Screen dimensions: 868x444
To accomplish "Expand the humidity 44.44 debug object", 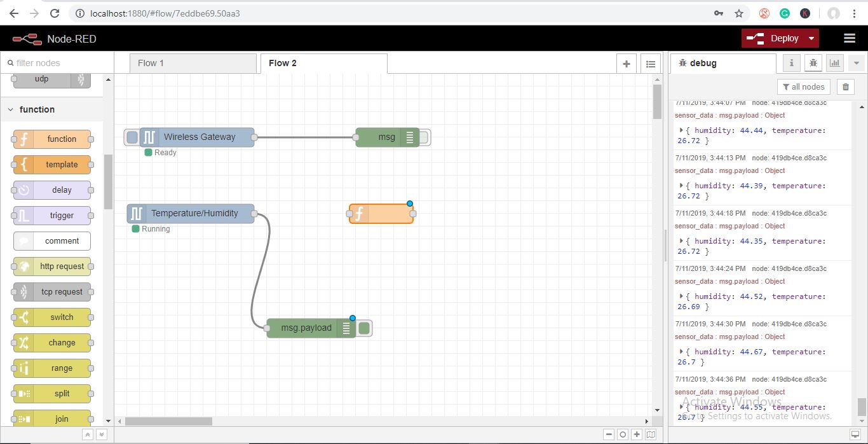I will point(682,130).
